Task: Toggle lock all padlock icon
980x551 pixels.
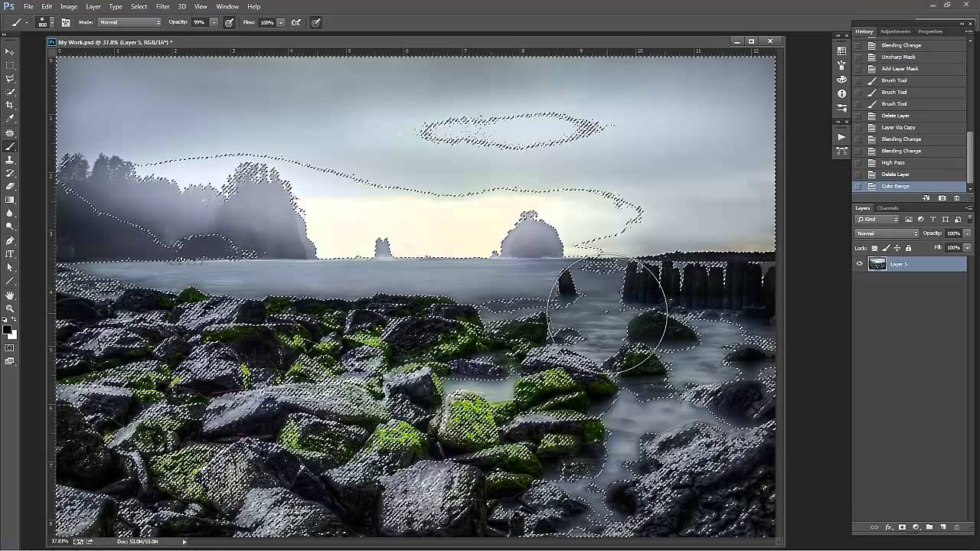Action: (908, 248)
